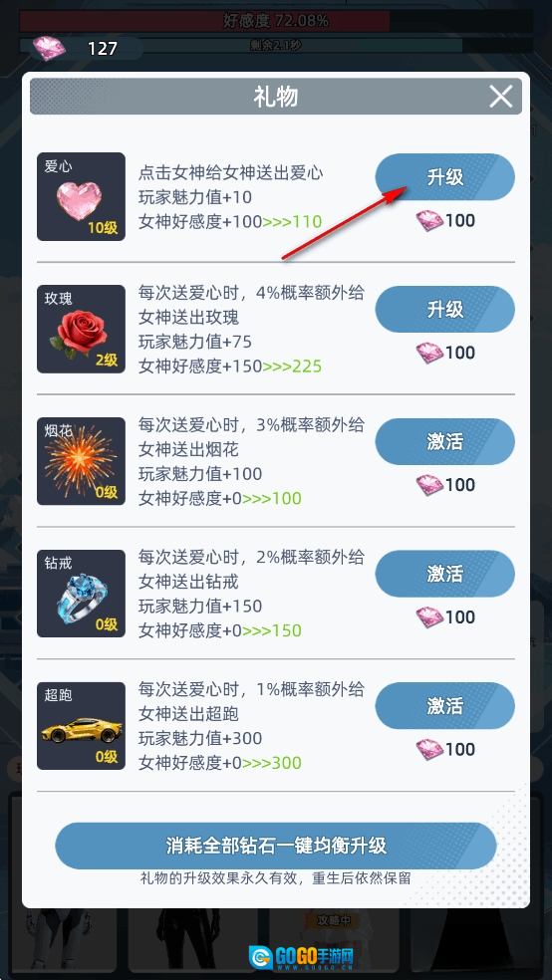Activate the 烟花 gift with 激活
The height and width of the screenshot is (980, 552).
pyautogui.click(x=445, y=441)
